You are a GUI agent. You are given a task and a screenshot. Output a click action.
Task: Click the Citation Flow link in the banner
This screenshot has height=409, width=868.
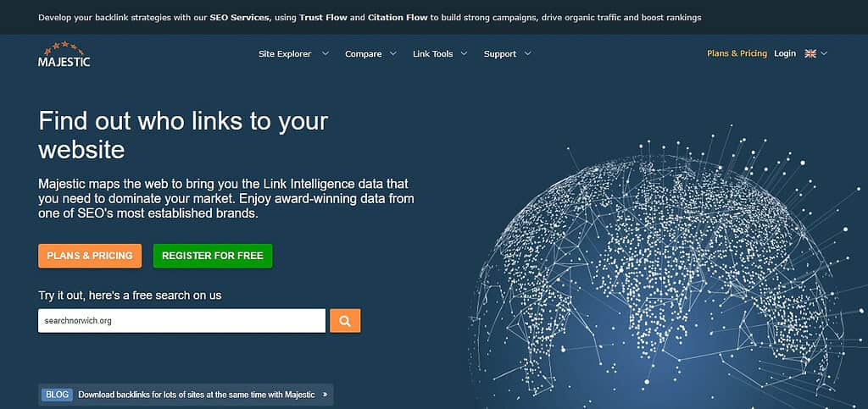(398, 18)
